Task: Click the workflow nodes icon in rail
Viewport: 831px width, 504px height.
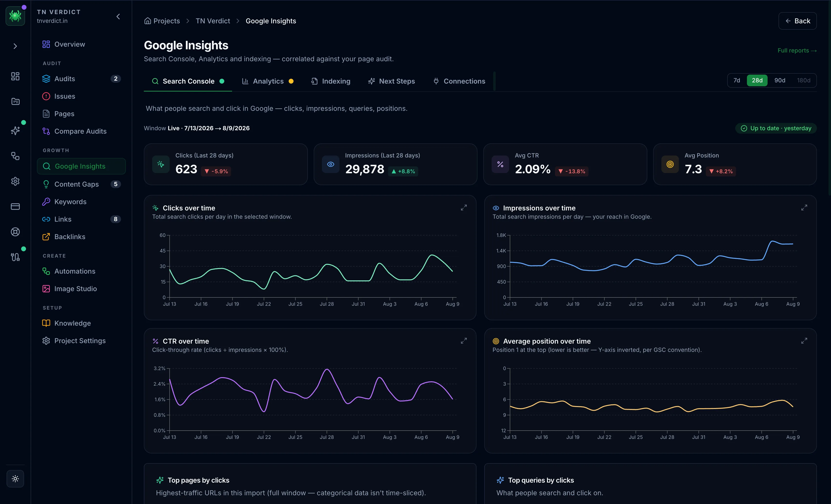Action: (x=15, y=156)
